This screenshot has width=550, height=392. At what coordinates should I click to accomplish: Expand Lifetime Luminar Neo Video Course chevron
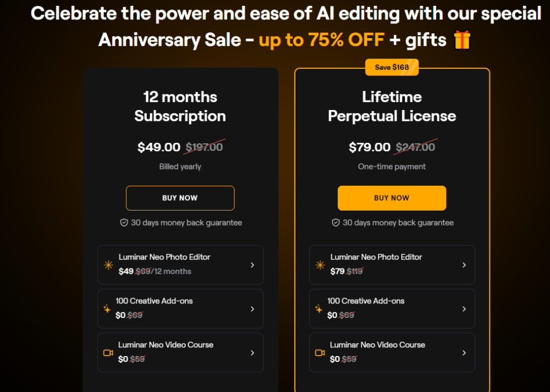coord(464,352)
